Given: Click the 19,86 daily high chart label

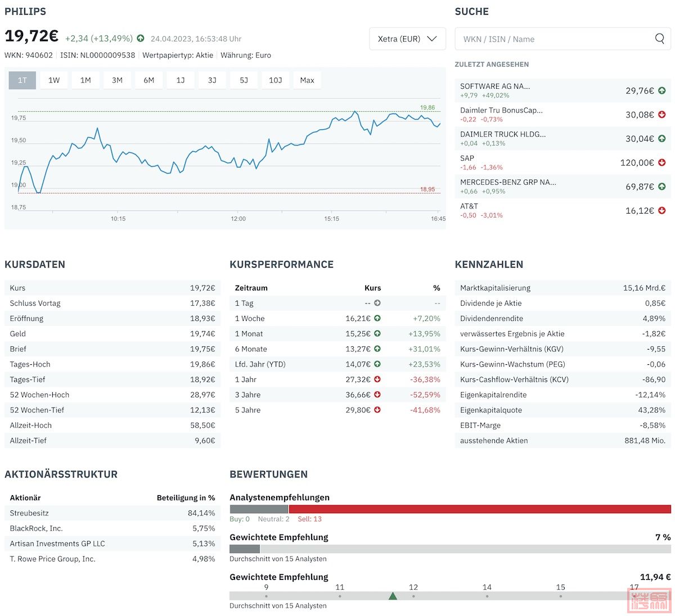Looking at the screenshot, I should (427, 107).
